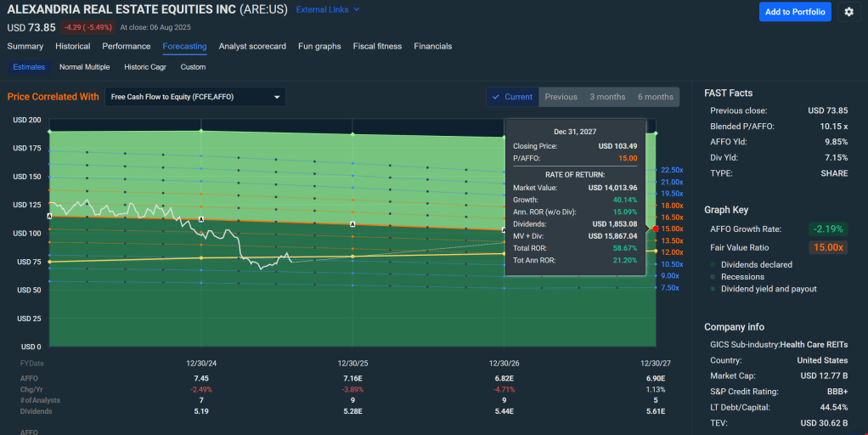Select the Normal Multiple sub-tab

point(84,67)
